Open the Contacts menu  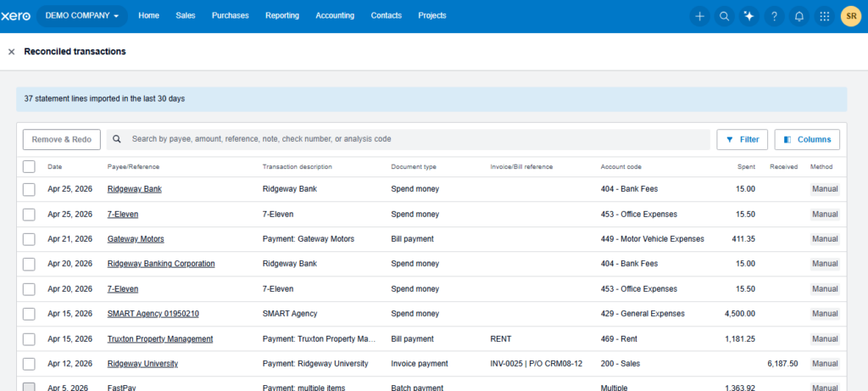click(387, 15)
